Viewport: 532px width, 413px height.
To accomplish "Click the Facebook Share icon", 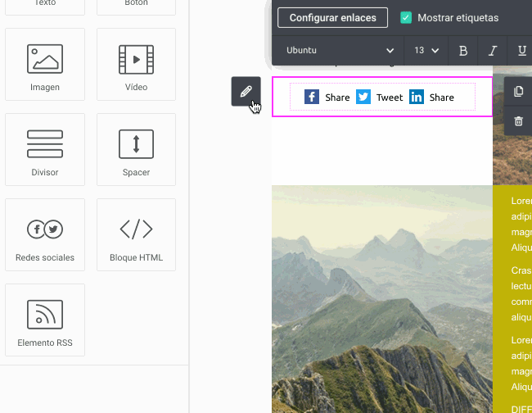I will click(312, 97).
